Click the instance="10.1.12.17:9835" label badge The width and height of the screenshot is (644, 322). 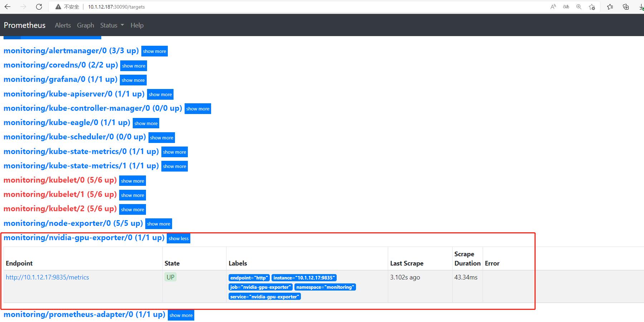[x=304, y=278]
